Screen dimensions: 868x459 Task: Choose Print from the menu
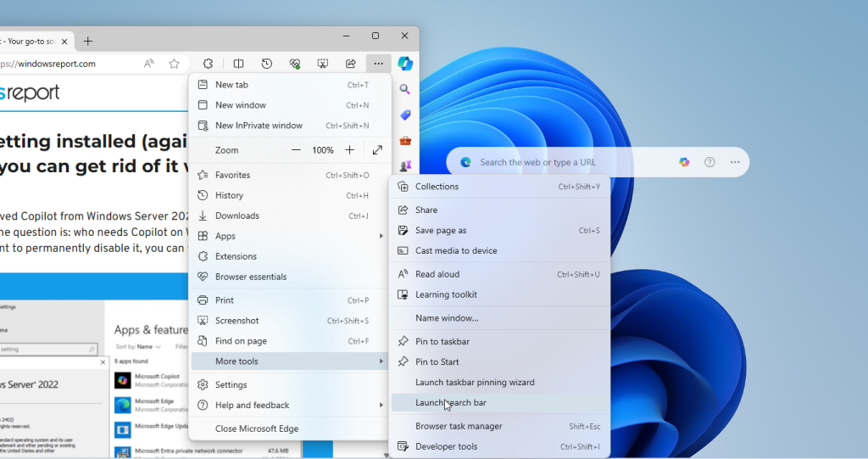click(290, 300)
